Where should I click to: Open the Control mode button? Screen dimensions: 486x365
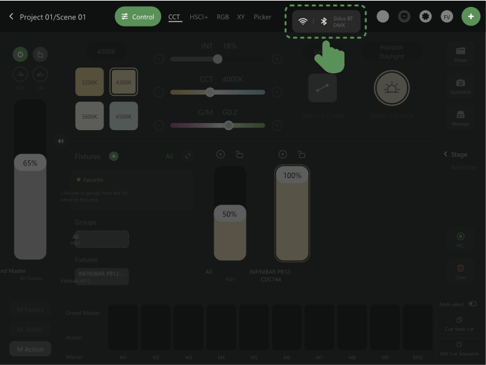pos(138,17)
